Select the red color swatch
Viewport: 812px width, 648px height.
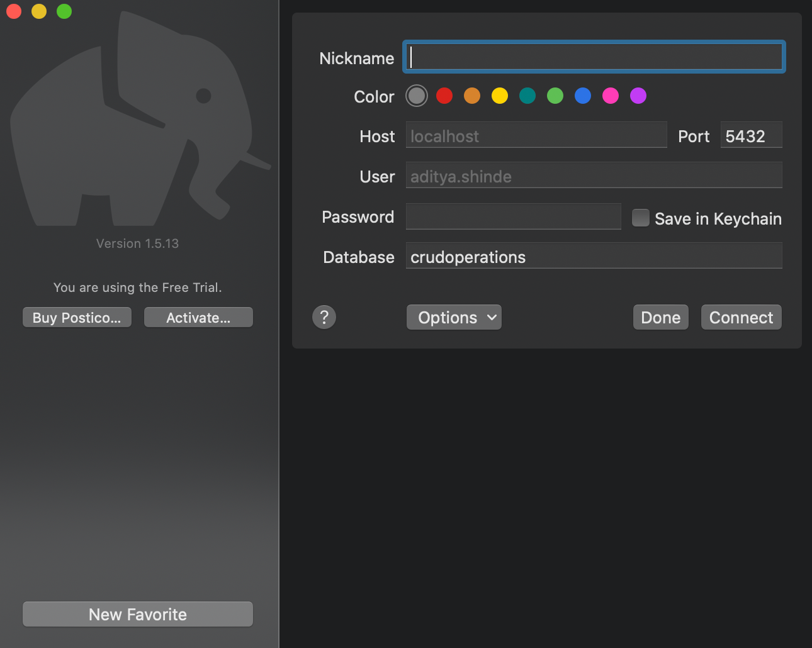coord(444,96)
